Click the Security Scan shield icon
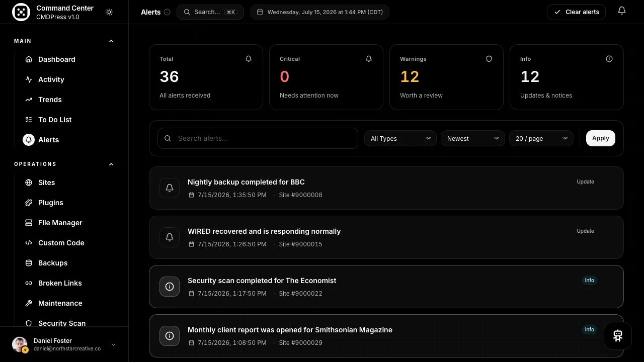The height and width of the screenshot is (362, 644). pyautogui.click(x=29, y=323)
